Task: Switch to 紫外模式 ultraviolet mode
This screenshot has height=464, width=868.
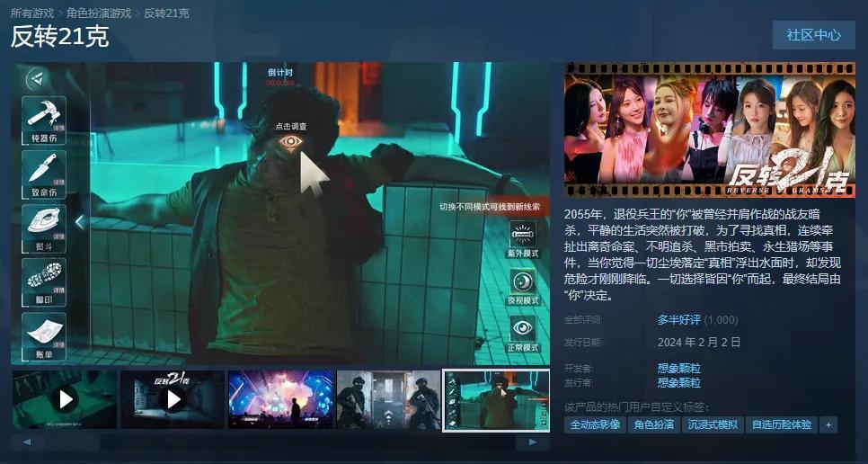Action: pos(523,238)
